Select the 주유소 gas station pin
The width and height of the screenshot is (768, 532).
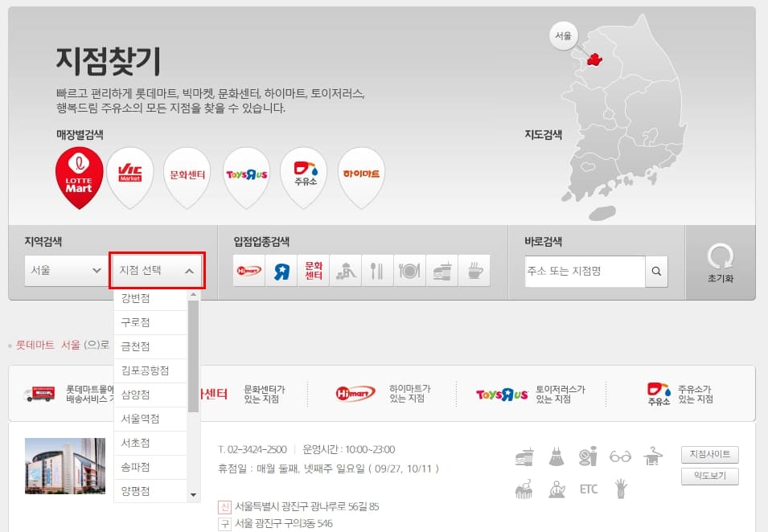coord(304,178)
